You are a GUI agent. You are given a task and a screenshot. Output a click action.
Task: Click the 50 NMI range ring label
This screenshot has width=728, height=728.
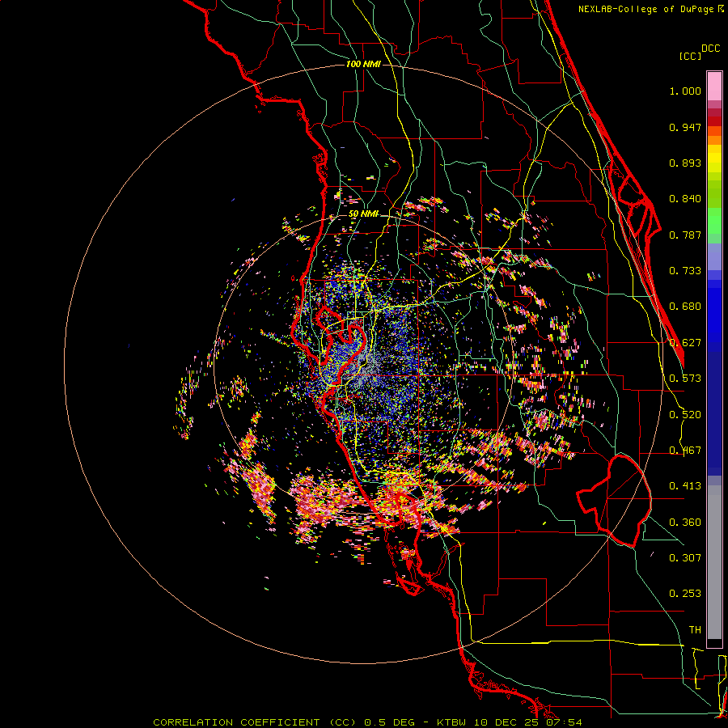[363, 214]
